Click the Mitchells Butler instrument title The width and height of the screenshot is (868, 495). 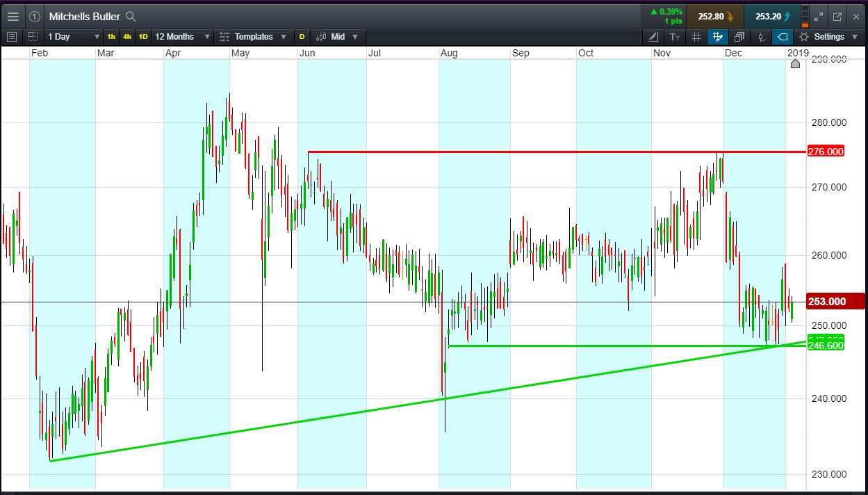click(x=84, y=16)
